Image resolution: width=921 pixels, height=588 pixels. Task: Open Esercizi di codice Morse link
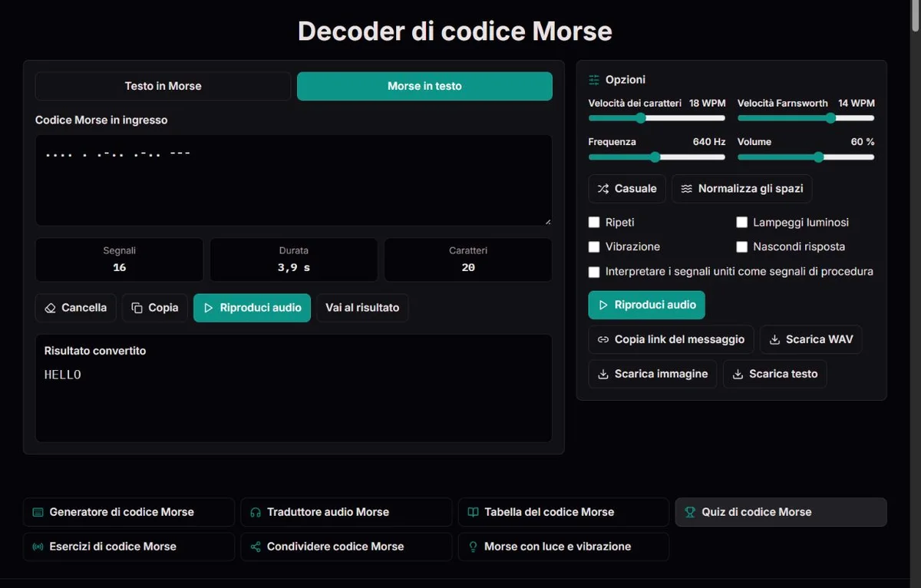tap(129, 547)
